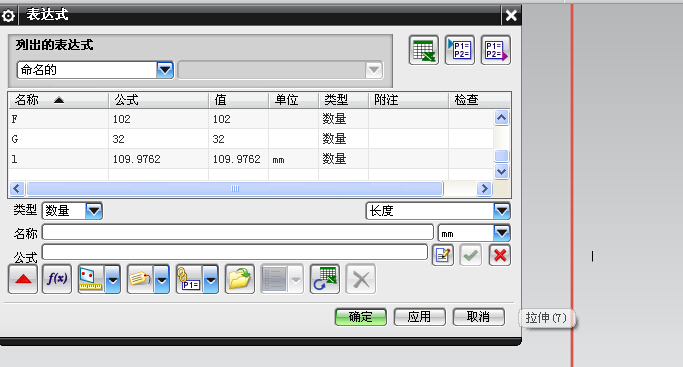Open the f(x) function insert button

pyautogui.click(x=57, y=279)
